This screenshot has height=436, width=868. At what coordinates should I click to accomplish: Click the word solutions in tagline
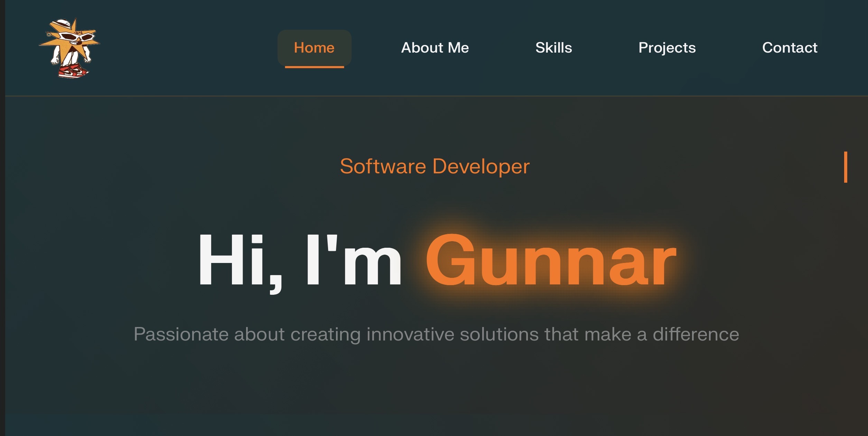pyautogui.click(x=499, y=334)
